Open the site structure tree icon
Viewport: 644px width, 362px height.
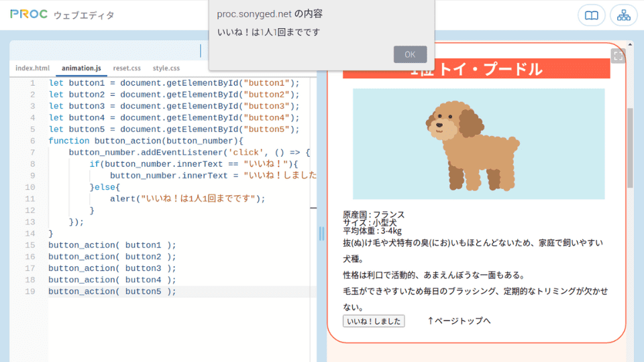(623, 15)
